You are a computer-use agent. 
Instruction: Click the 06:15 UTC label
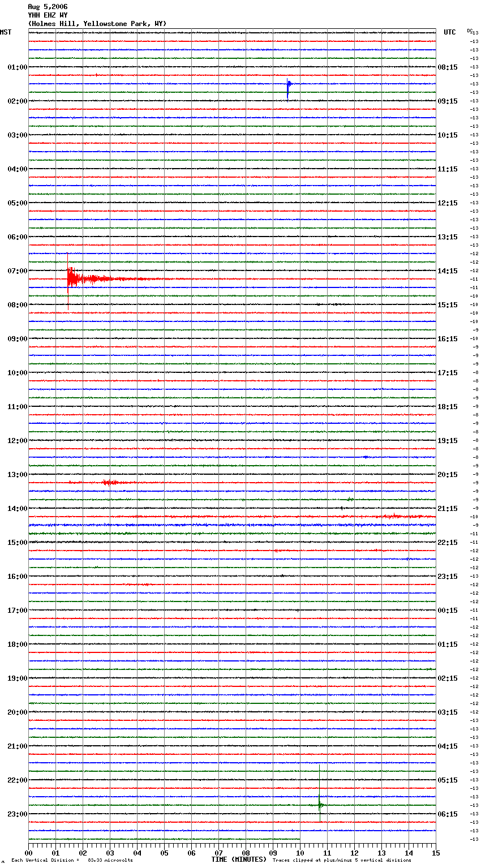(448, 814)
